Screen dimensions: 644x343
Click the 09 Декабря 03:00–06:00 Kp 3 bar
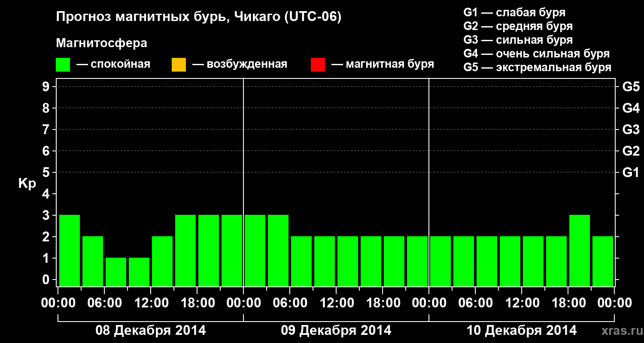coord(278,250)
